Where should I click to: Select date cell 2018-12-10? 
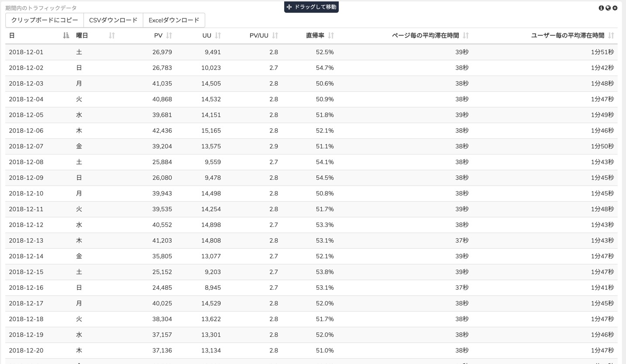coord(26,193)
